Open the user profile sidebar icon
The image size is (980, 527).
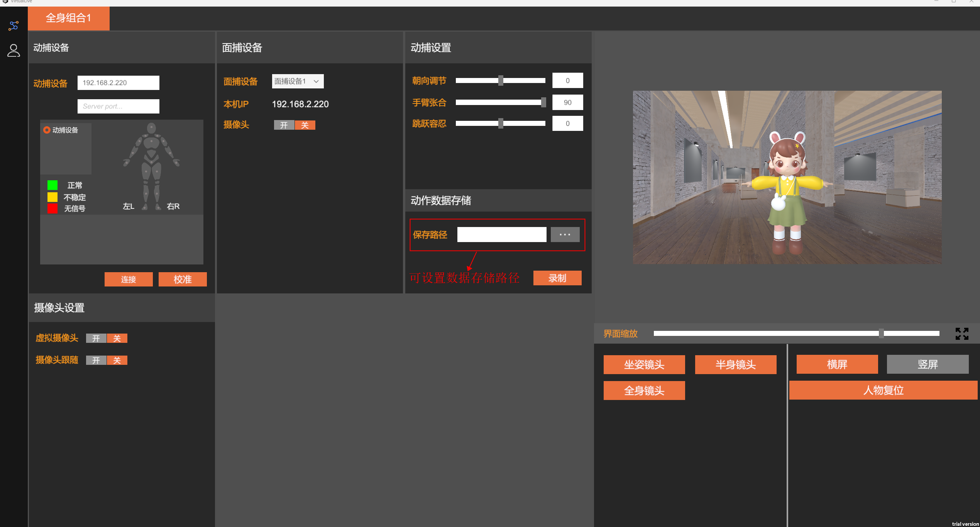(x=14, y=51)
